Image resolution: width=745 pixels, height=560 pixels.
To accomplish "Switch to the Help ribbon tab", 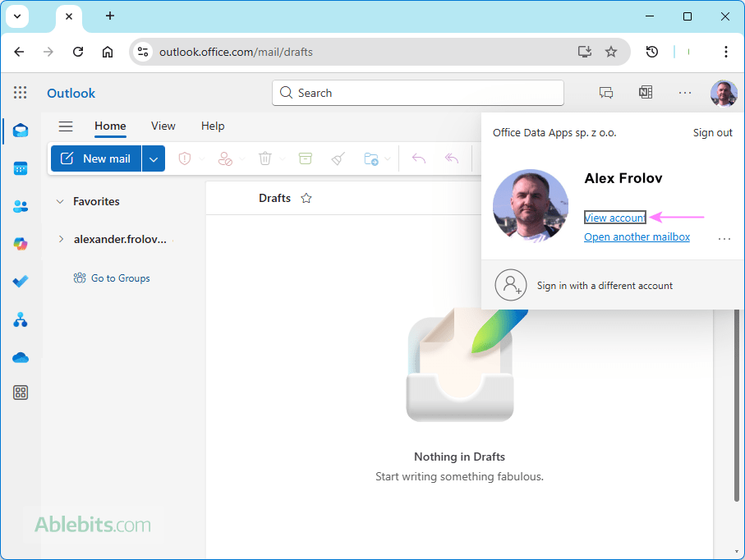I will point(213,126).
